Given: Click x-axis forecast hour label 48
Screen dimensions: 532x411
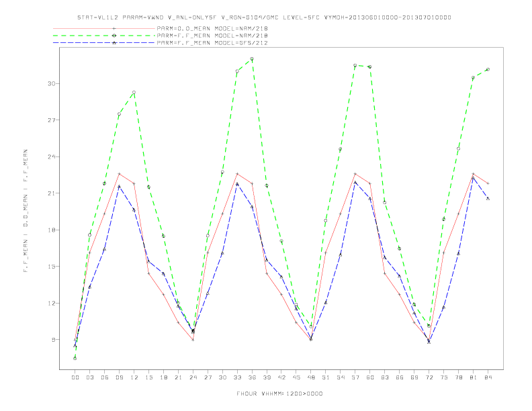Looking at the screenshot, I should pos(311,377).
